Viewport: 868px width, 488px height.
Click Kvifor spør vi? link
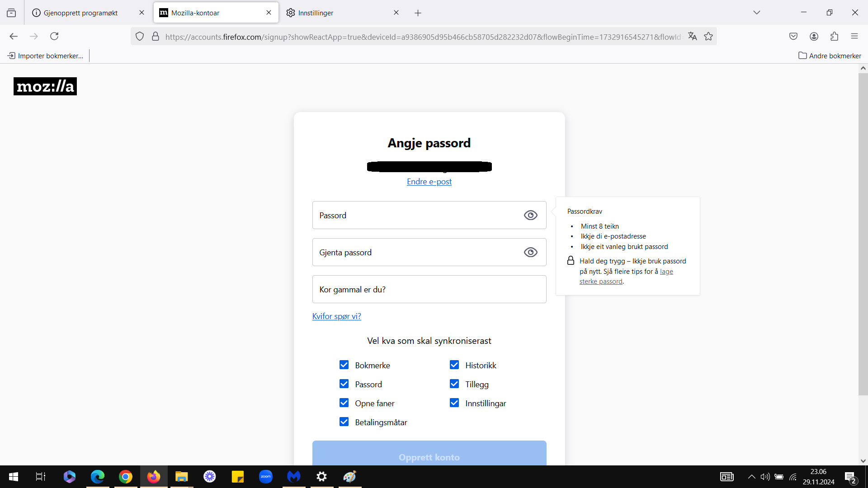click(336, 316)
